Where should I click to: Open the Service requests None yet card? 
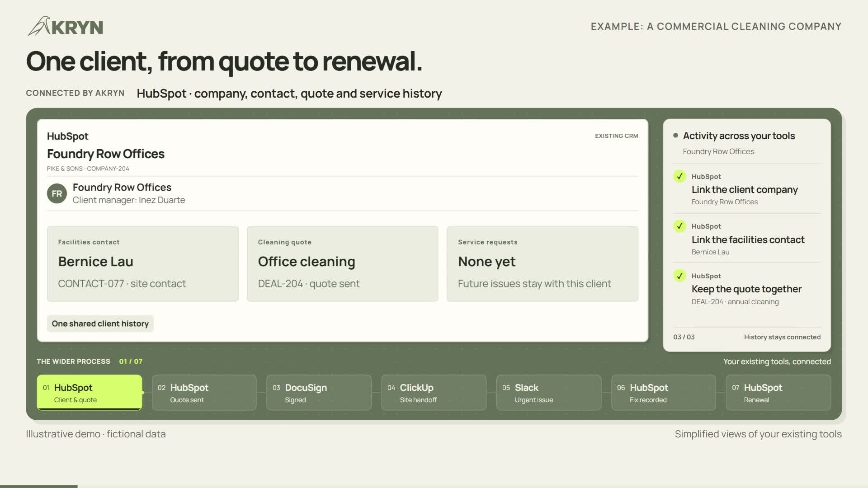tap(542, 264)
